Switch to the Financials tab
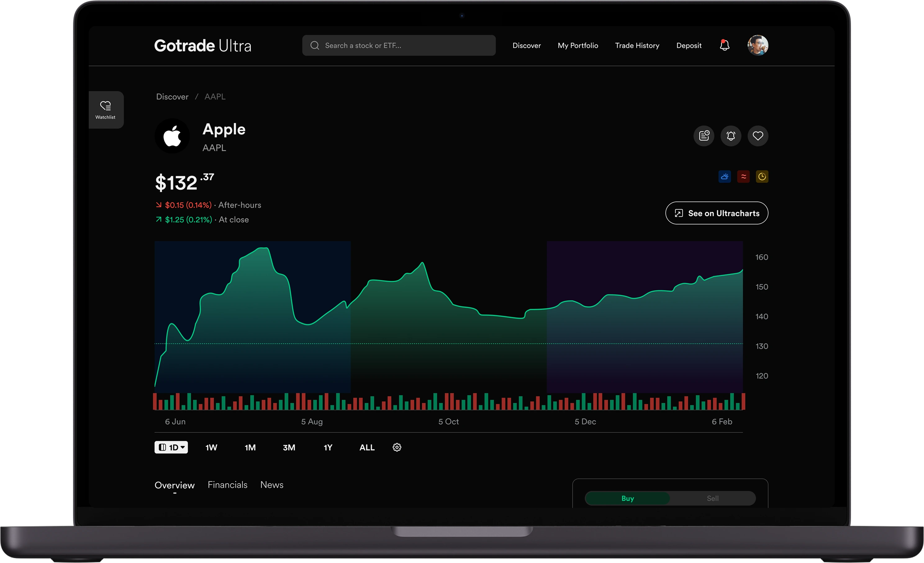The height and width of the screenshot is (563, 924). click(x=228, y=485)
